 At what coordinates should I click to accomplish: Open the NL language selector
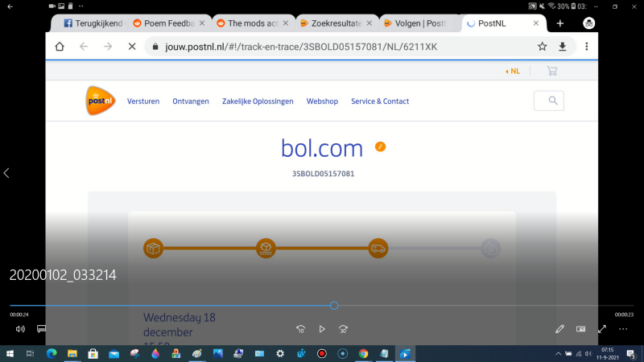tap(513, 71)
